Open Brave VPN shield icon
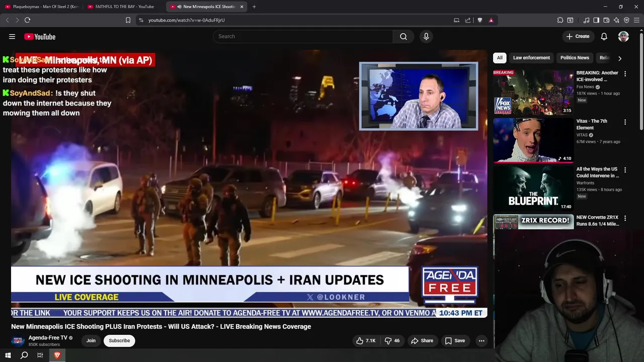The image size is (644, 362). pos(626,20)
